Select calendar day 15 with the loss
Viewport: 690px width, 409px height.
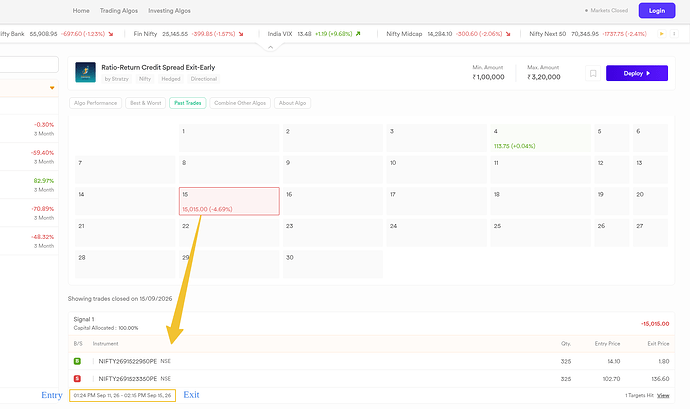(x=229, y=201)
